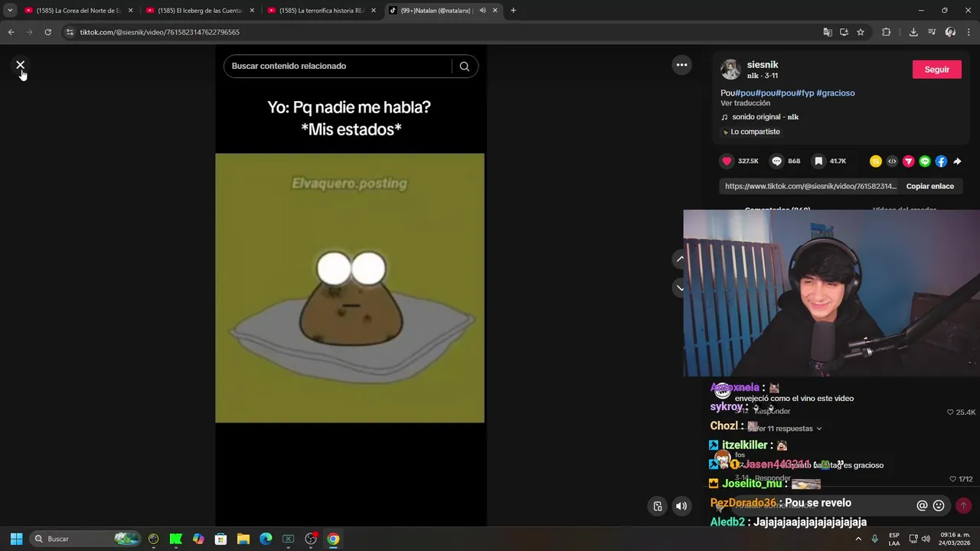Focus the Buscar contenido relacionado field
Screen dimensions: 980x551
coord(337,66)
